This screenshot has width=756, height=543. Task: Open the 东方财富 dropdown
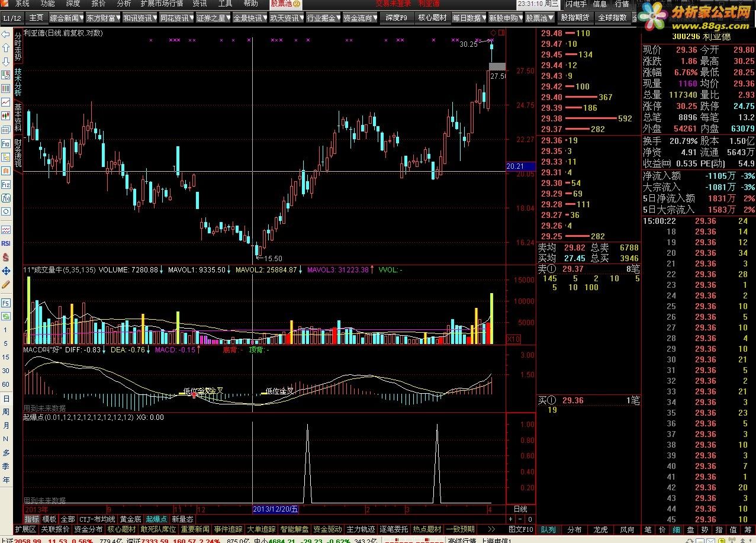tap(103, 18)
